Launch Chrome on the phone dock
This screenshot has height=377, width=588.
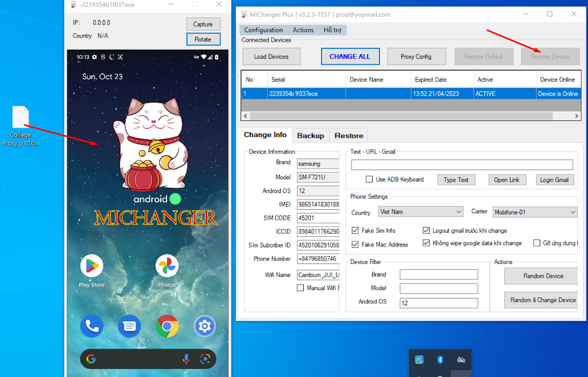[167, 326]
